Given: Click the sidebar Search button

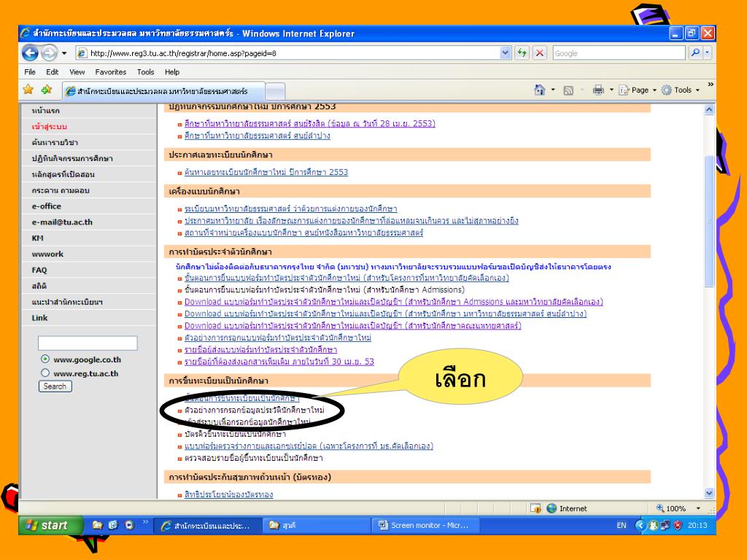Looking at the screenshot, I should (55, 386).
